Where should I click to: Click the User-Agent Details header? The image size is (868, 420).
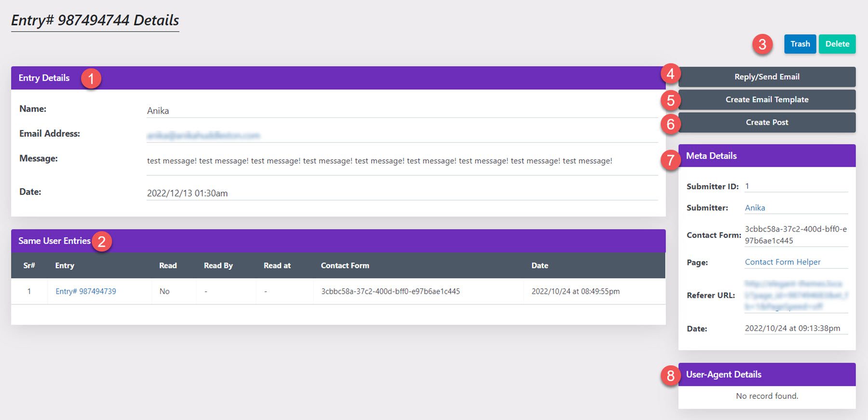pyautogui.click(x=767, y=374)
